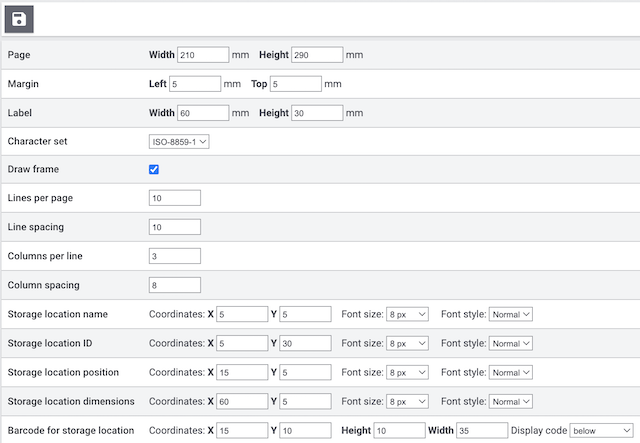Screen dimensions: 640x443
Task: Click the save disk icon
Action: click(19, 19)
